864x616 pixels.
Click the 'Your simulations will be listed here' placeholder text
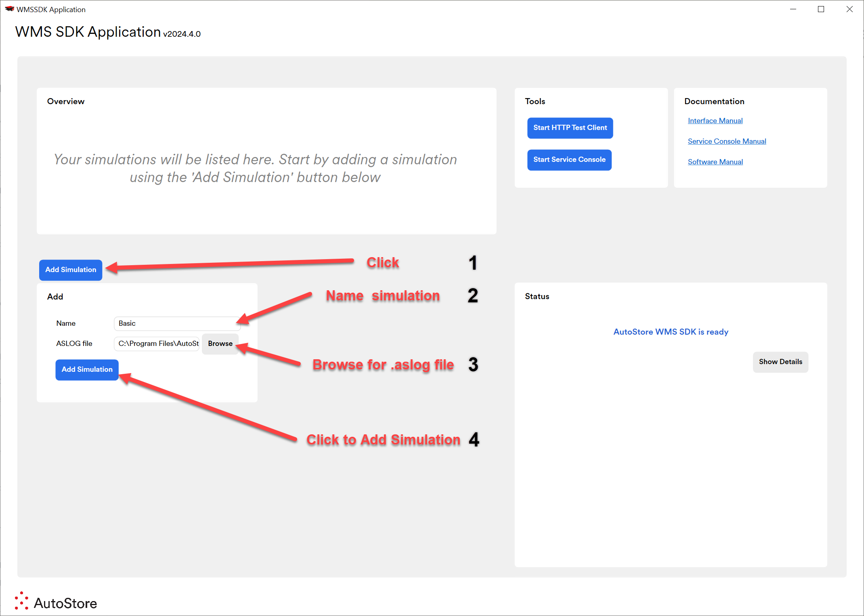point(255,168)
